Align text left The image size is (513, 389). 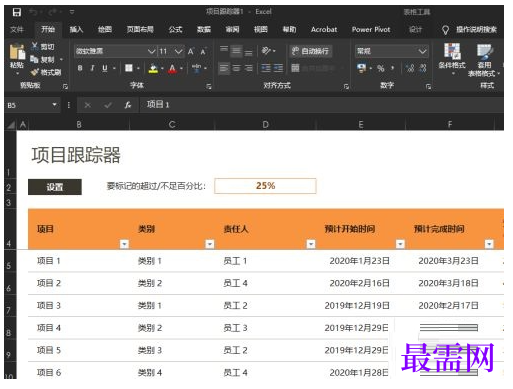click(224, 68)
